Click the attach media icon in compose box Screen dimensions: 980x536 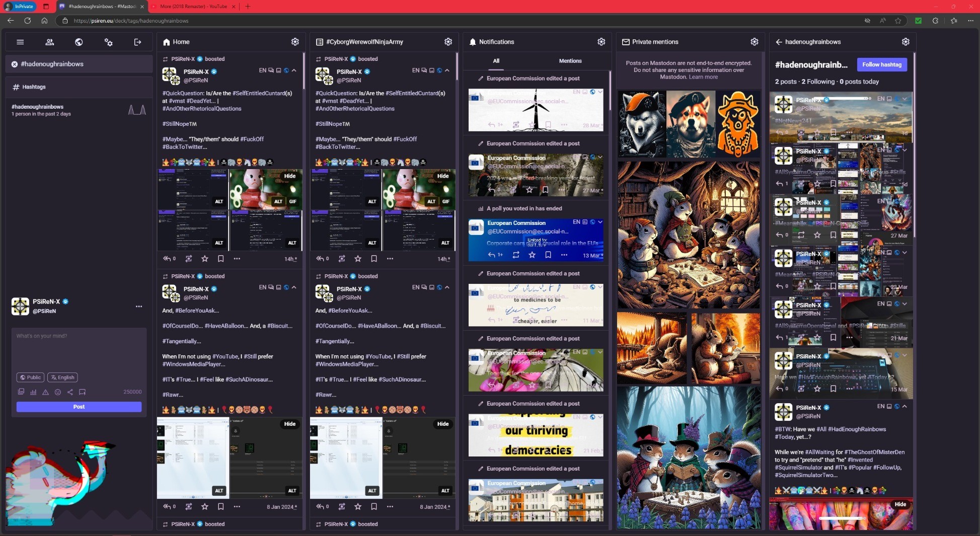pyautogui.click(x=21, y=392)
